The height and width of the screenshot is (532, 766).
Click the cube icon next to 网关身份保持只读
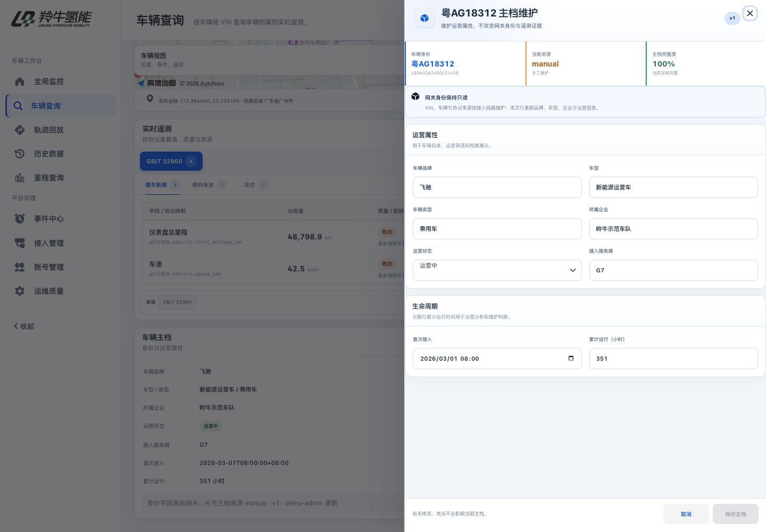click(415, 96)
